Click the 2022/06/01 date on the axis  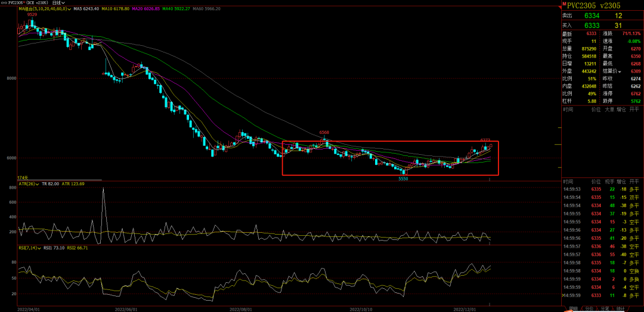pos(126,309)
